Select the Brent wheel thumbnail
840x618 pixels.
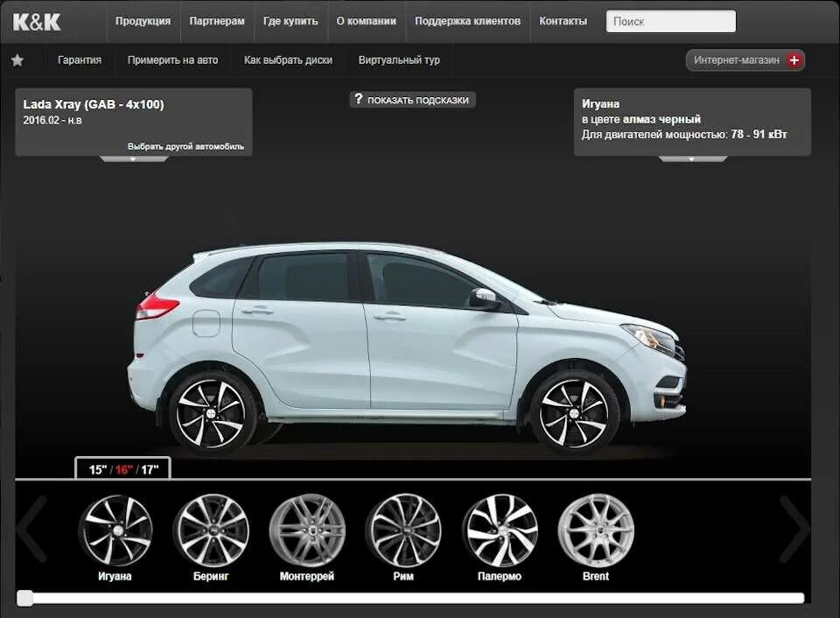(596, 530)
